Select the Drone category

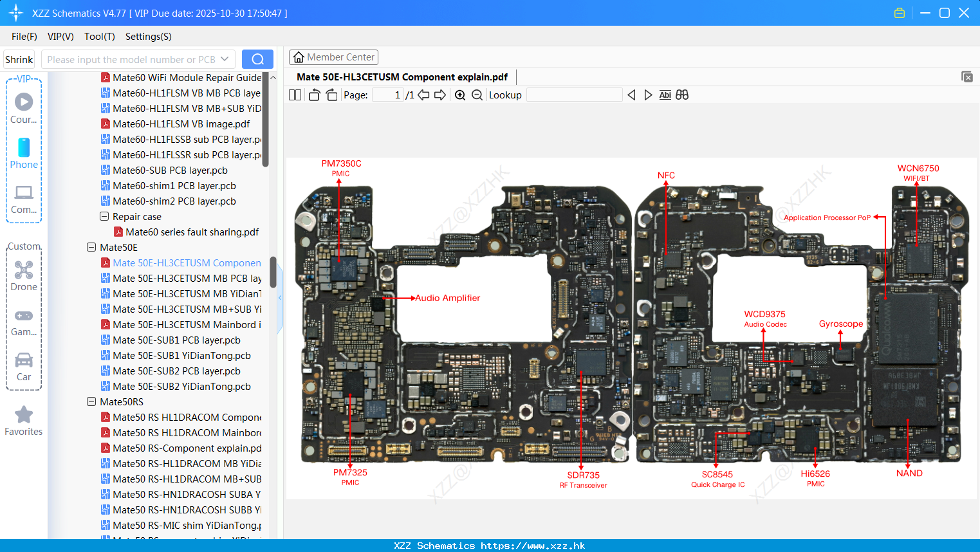tap(24, 276)
